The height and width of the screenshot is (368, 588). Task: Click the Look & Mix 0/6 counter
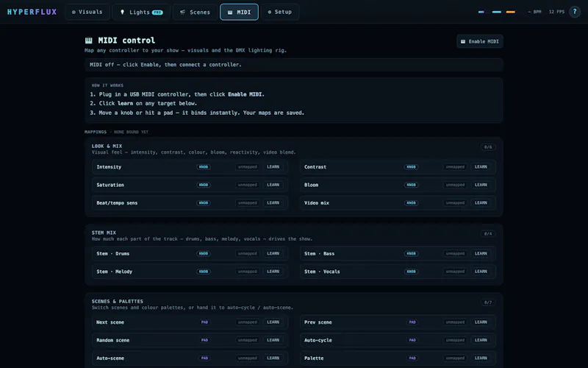[x=488, y=147]
